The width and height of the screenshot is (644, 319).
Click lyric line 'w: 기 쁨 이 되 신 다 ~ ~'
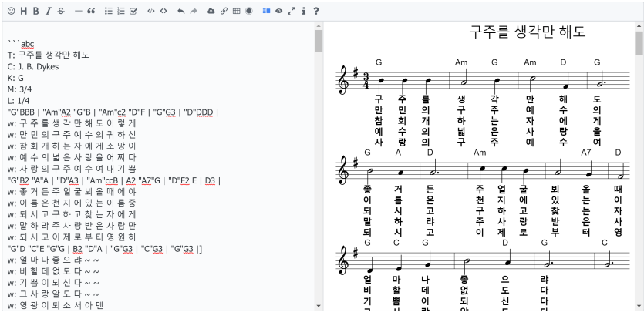pyautogui.click(x=53, y=283)
